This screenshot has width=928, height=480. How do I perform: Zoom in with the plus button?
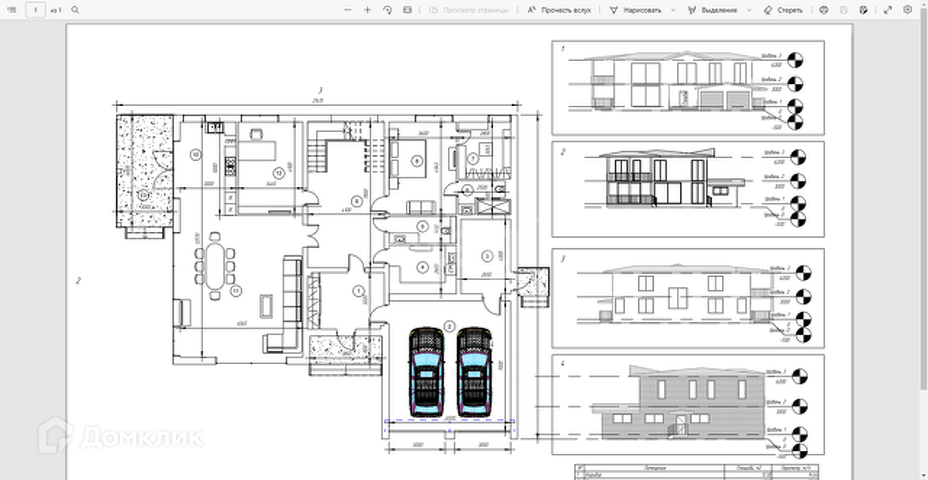tap(368, 10)
